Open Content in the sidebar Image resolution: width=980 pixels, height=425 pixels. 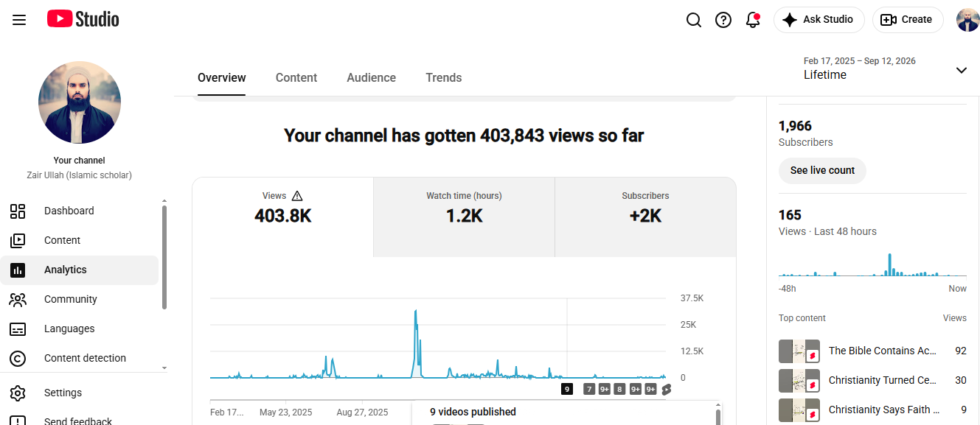click(80, 241)
